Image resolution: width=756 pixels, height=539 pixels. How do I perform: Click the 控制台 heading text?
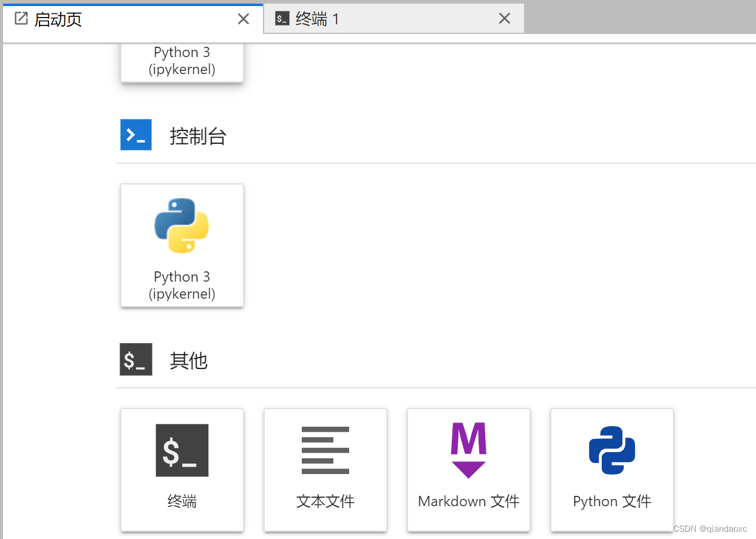click(198, 136)
